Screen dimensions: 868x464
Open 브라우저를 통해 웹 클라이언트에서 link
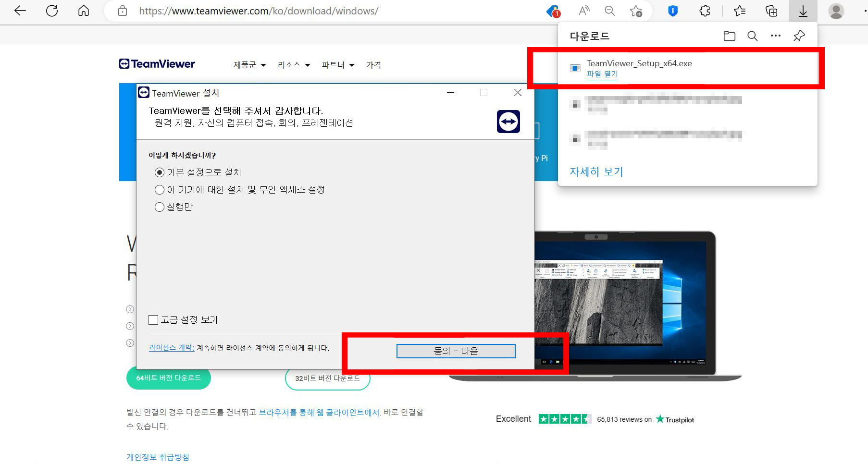tap(320, 412)
